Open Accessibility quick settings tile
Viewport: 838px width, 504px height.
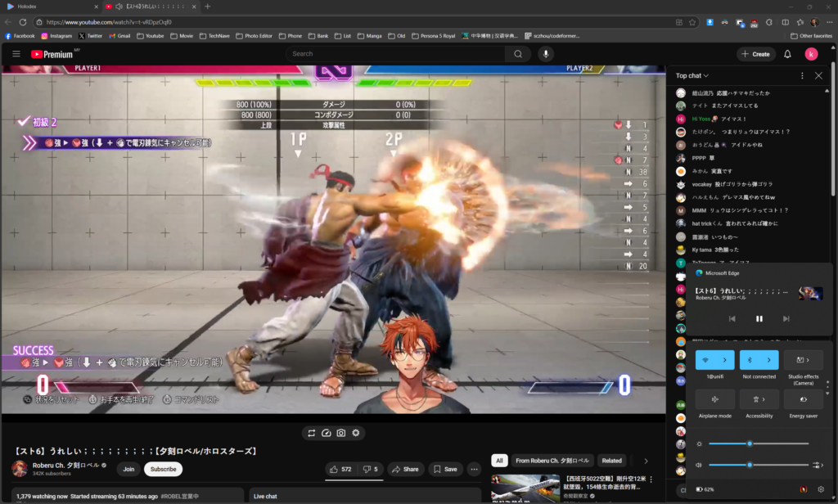tap(759, 399)
